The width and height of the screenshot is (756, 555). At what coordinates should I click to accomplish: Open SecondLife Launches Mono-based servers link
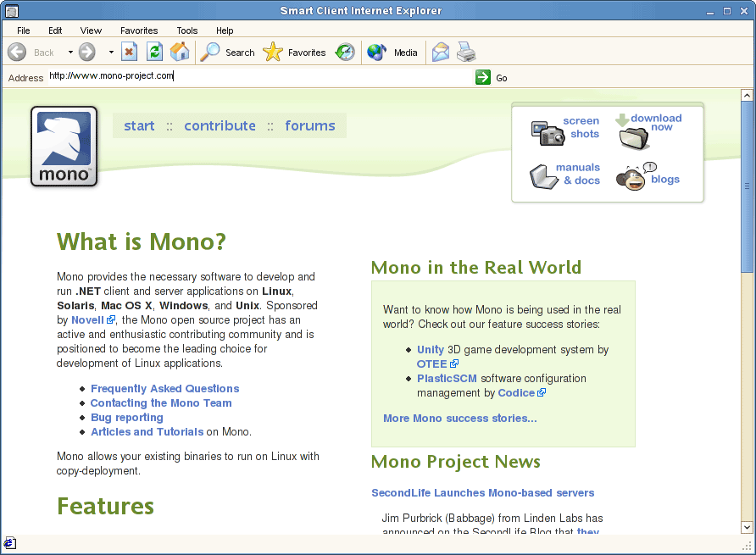click(x=482, y=493)
